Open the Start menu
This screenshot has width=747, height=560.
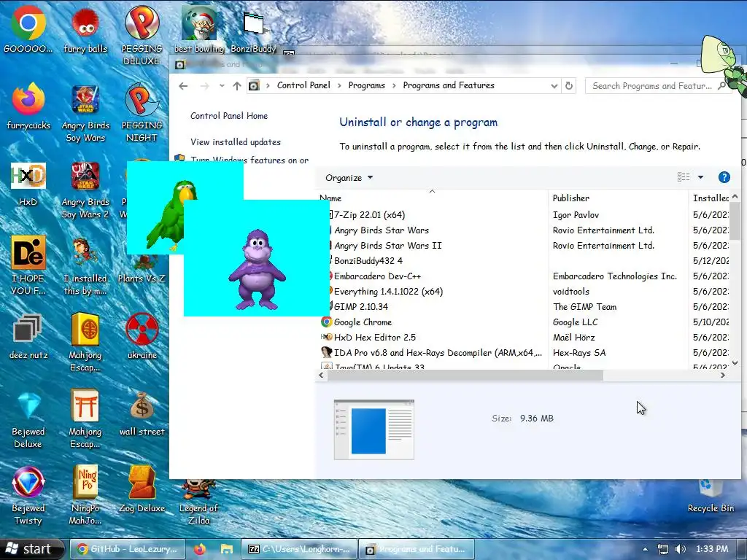click(x=31, y=549)
